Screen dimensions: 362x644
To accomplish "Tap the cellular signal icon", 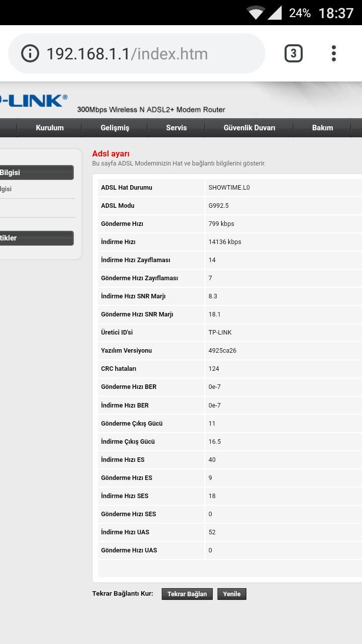I will (x=275, y=13).
